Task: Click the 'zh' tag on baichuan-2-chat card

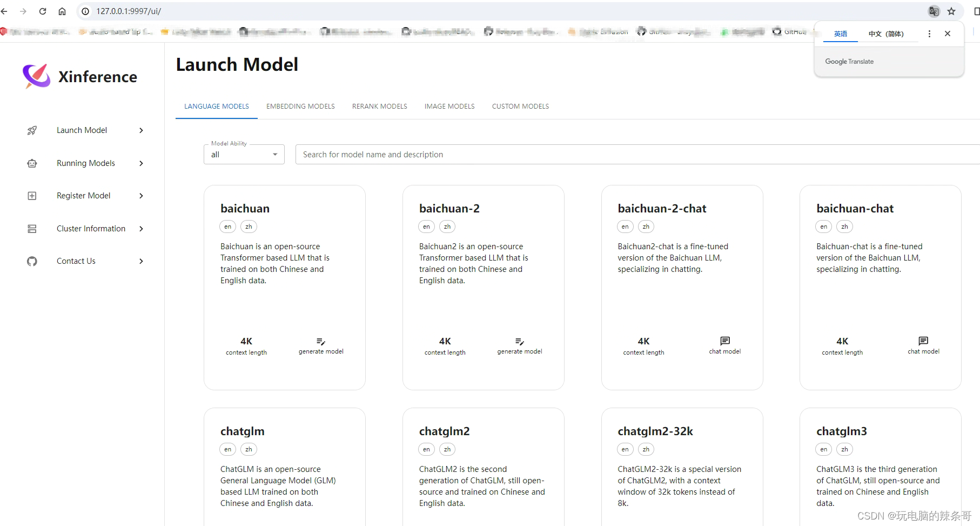Action: (x=646, y=227)
